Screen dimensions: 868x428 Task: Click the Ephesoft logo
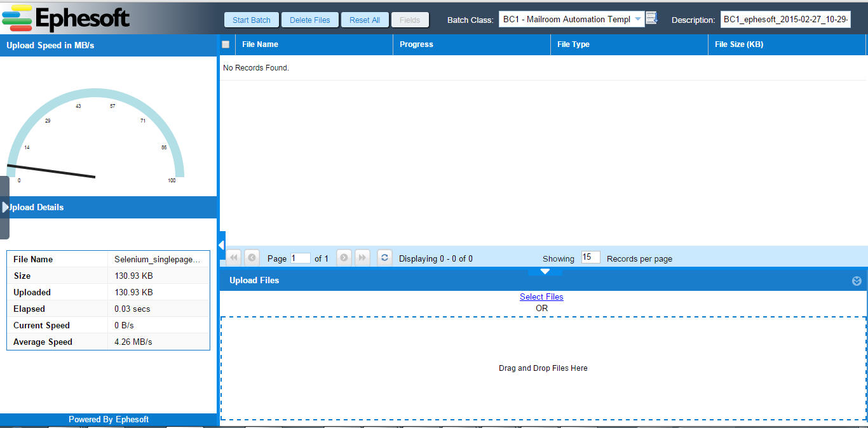click(66, 18)
